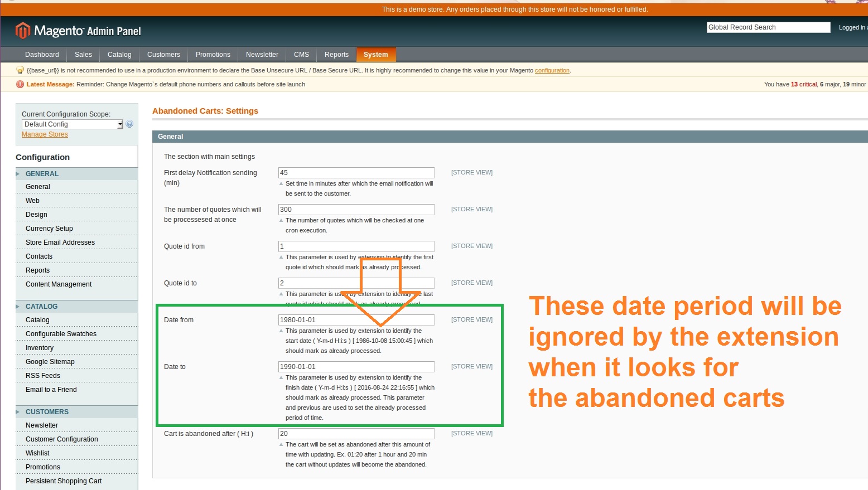The height and width of the screenshot is (490, 868).
Task: Click the Manage Stores link
Action: 45,134
